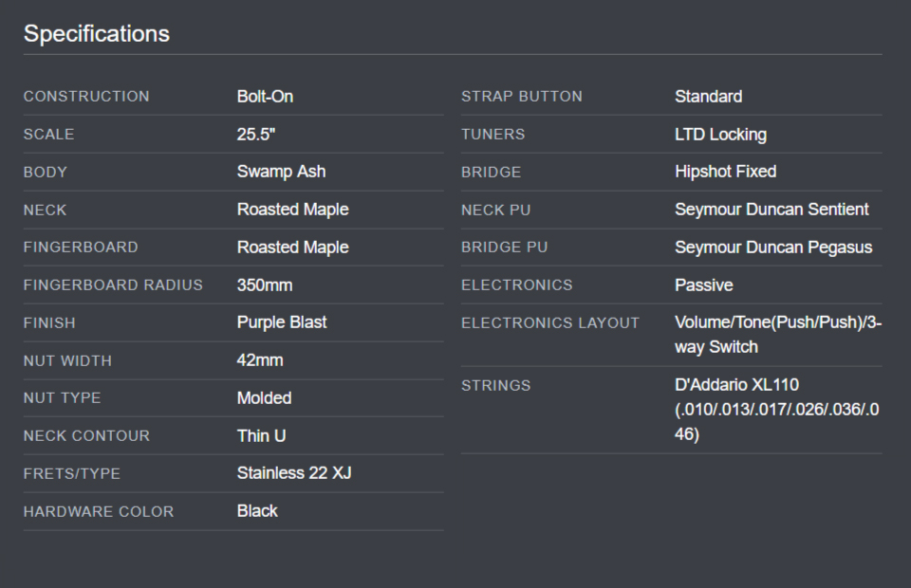Click Seymour Duncan Sentient neck pickup text
Image resolution: width=911 pixels, height=588 pixels.
point(772,210)
